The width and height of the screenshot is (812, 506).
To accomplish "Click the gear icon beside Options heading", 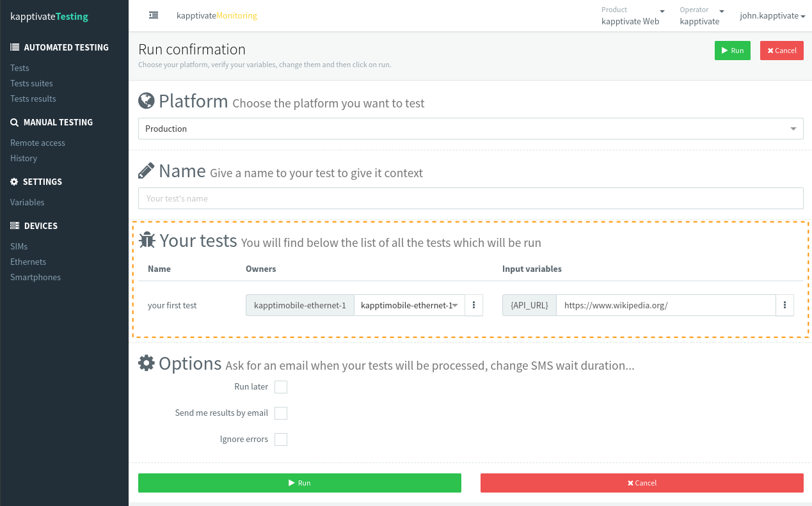I will pyautogui.click(x=147, y=363).
